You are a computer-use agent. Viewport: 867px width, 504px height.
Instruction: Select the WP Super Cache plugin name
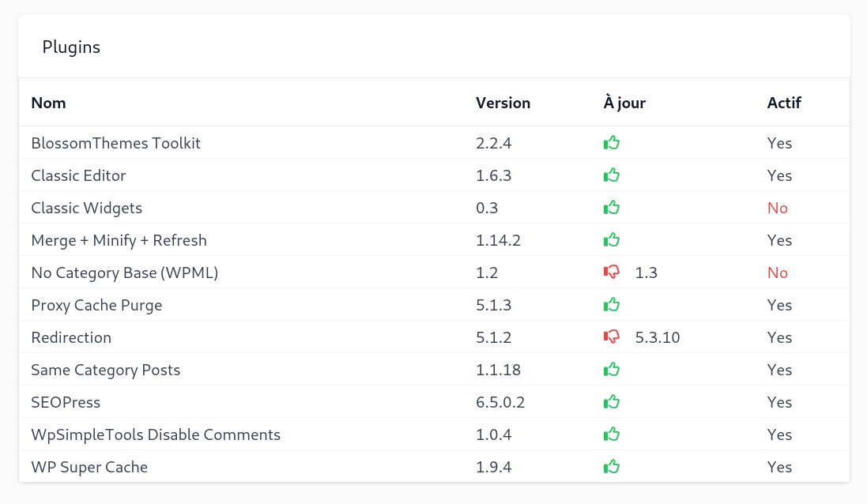(x=89, y=468)
